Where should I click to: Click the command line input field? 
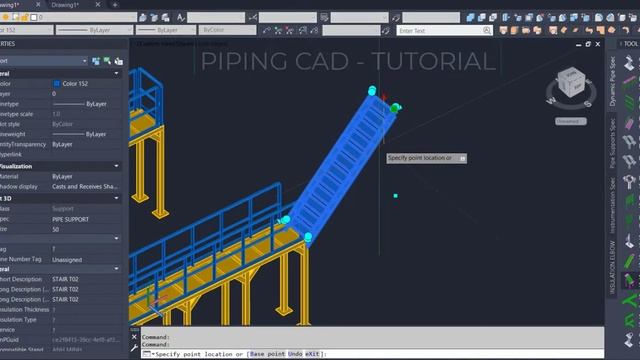pyautogui.click(x=372, y=354)
